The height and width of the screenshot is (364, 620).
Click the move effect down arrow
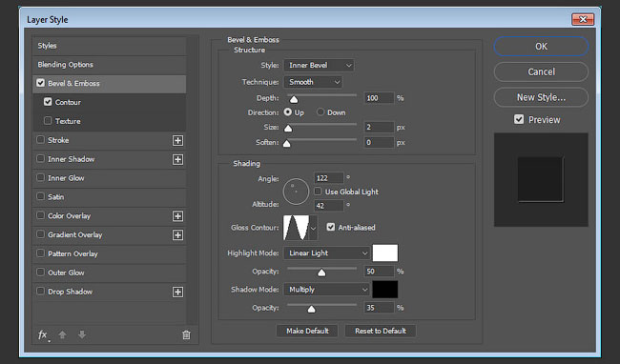(x=82, y=334)
